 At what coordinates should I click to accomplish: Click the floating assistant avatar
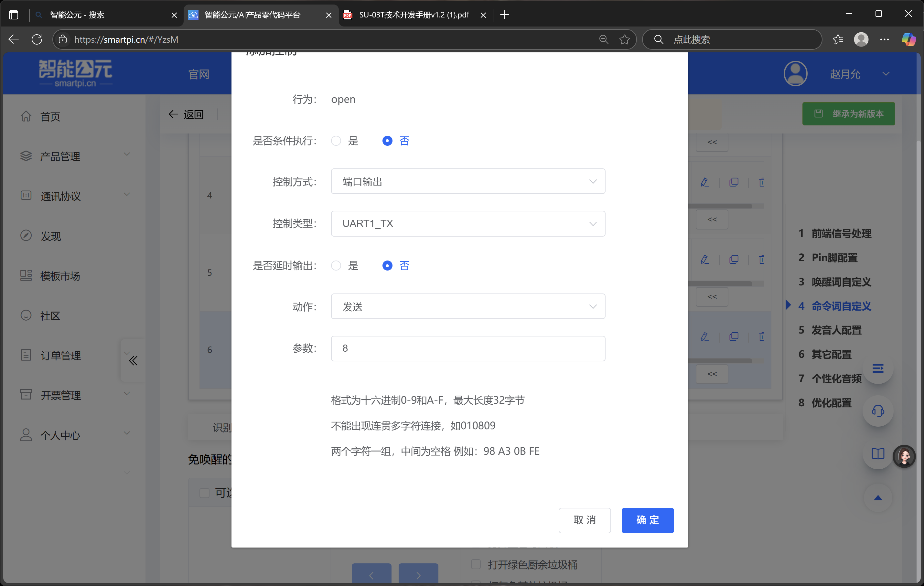point(904,456)
